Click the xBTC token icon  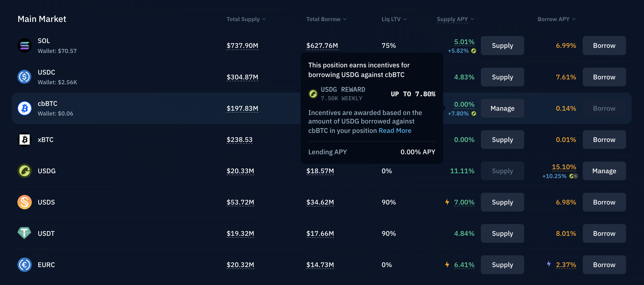(24, 140)
